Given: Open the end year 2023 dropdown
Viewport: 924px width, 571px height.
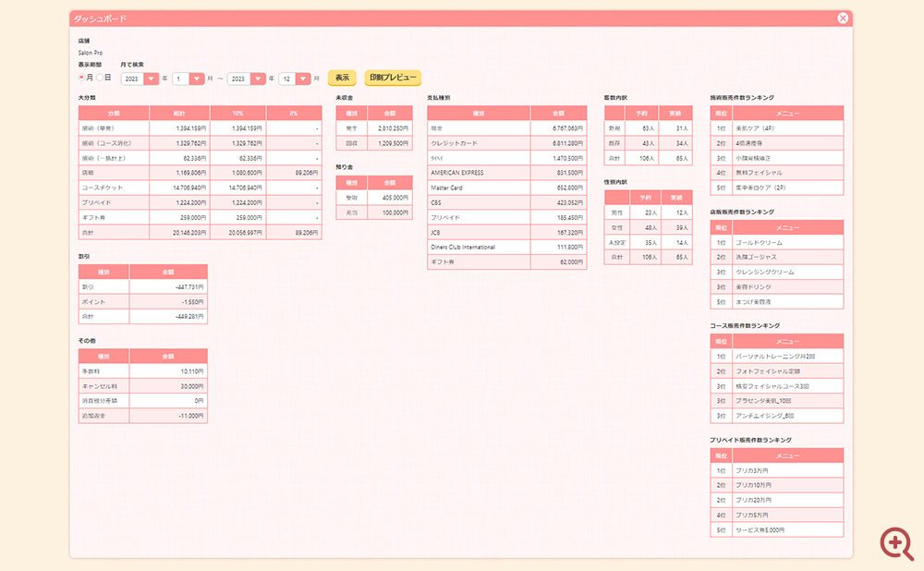Looking at the screenshot, I should pyautogui.click(x=247, y=79).
